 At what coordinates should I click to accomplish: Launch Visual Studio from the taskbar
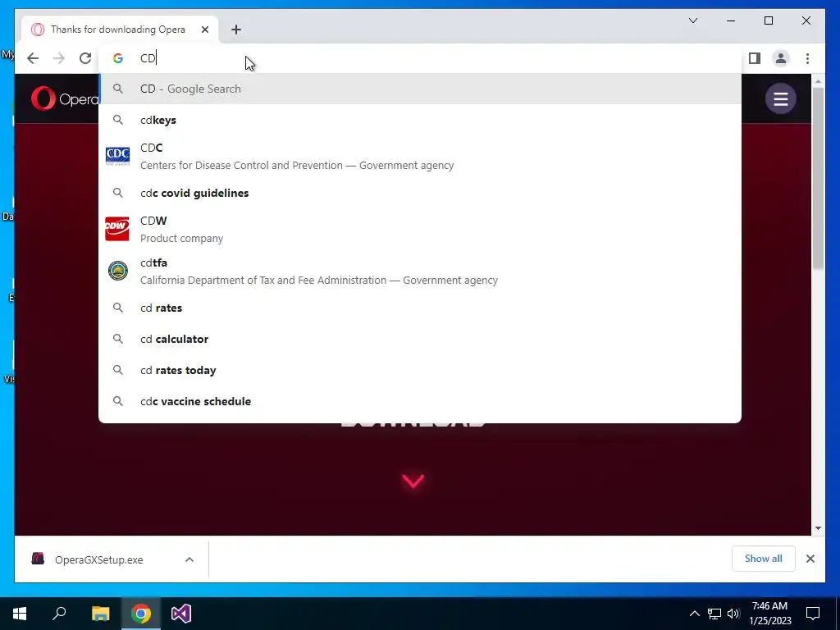[181, 614]
